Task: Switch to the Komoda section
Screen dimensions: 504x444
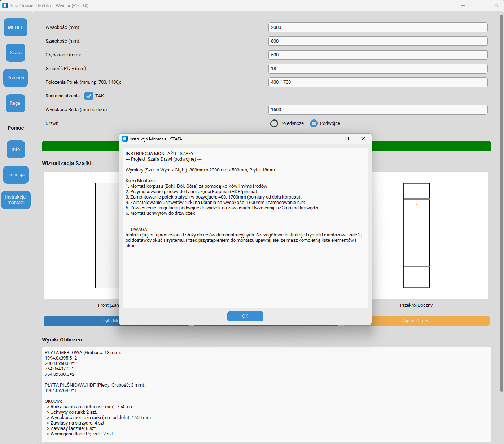Action: (16, 78)
